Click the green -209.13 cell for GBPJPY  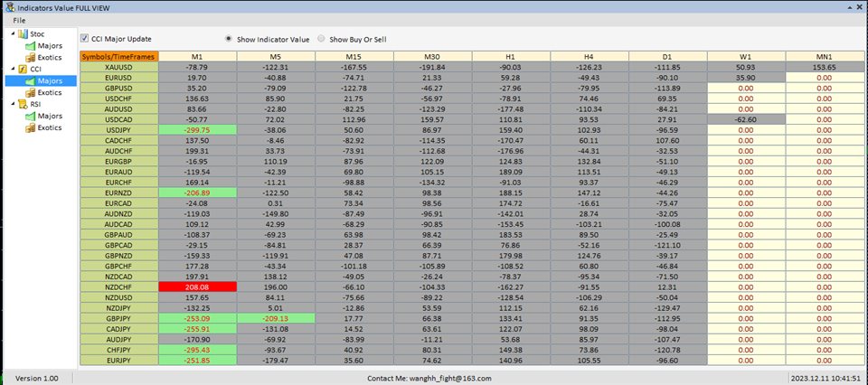coord(277,319)
